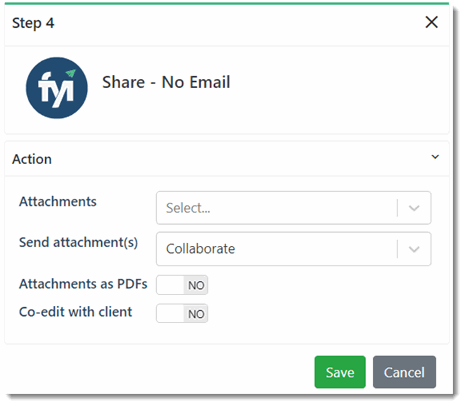
Task: Open the Attachments Select... dropdown
Action: (x=293, y=208)
